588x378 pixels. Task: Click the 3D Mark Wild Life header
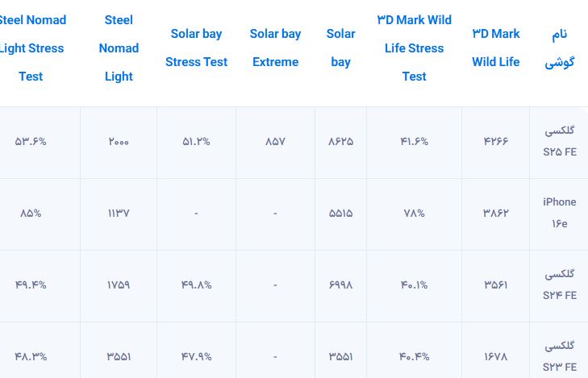click(x=496, y=48)
